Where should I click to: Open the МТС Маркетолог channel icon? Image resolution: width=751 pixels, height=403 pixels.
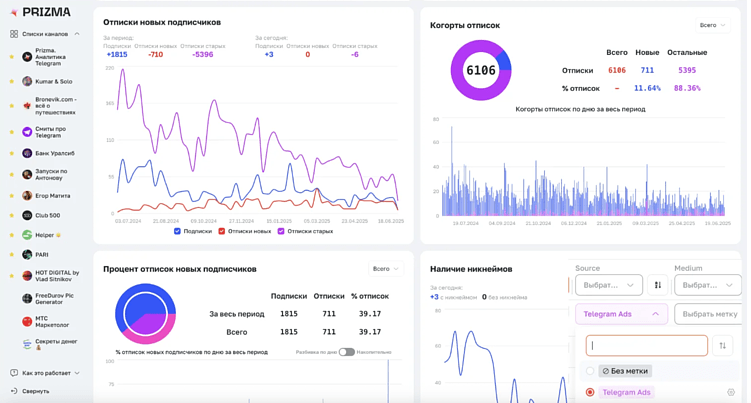27,321
